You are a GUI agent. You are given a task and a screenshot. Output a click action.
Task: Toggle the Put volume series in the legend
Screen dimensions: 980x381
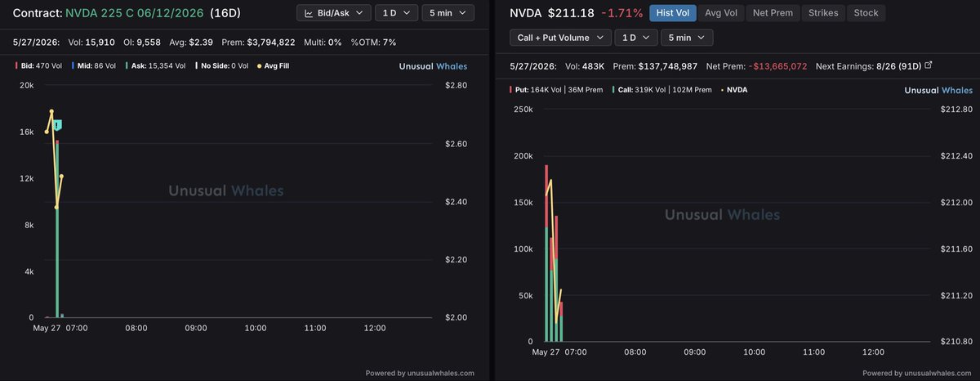click(555, 90)
